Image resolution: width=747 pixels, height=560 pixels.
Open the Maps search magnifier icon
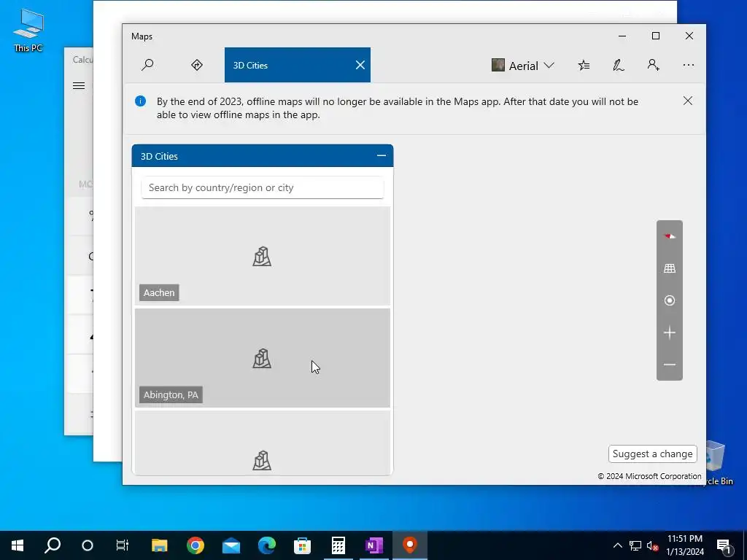pyautogui.click(x=147, y=65)
